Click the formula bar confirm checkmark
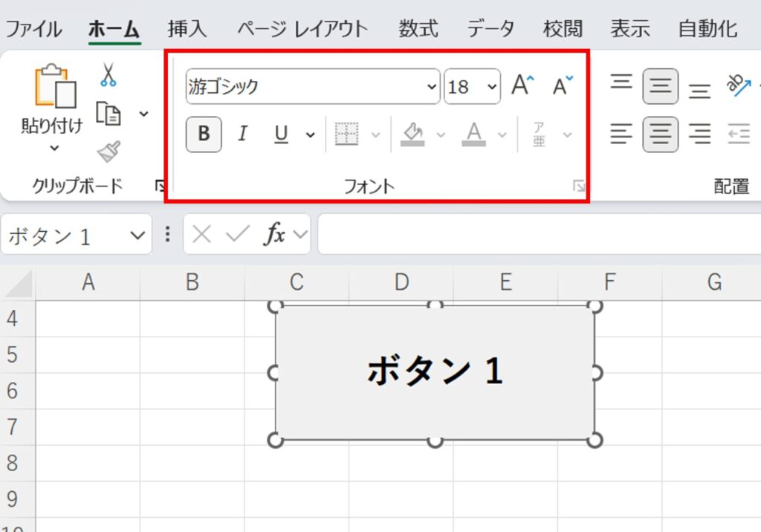The width and height of the screenshot is (761, 532). (238, 235)
